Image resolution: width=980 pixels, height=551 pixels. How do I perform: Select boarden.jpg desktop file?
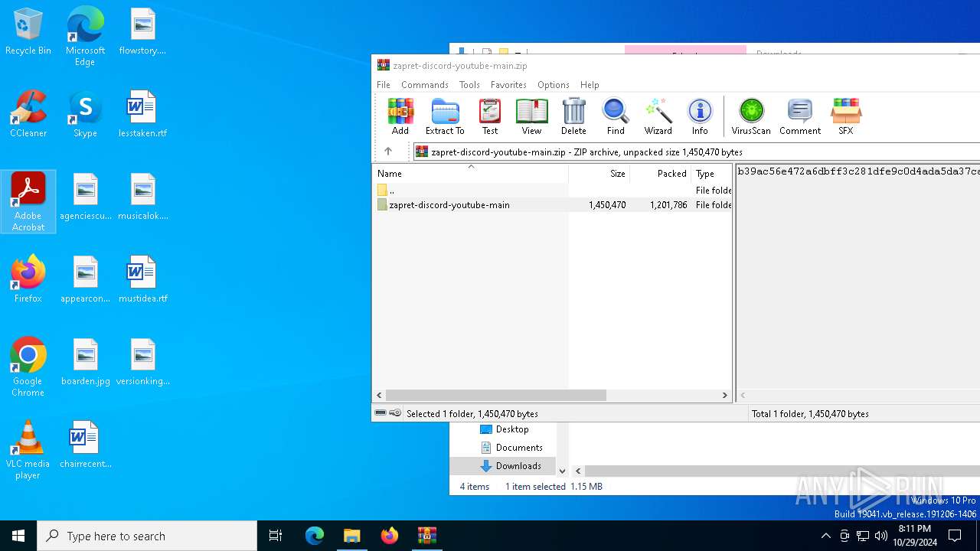[x=86, y=363]
